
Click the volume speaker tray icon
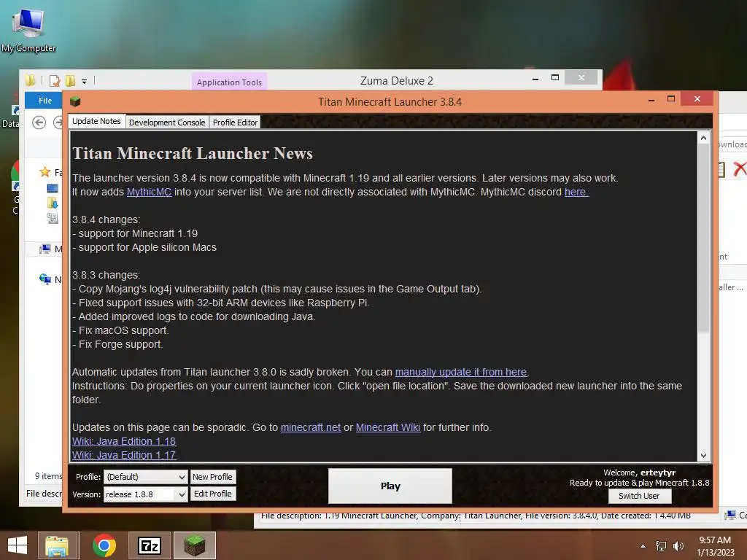click(x=678, y=546)
